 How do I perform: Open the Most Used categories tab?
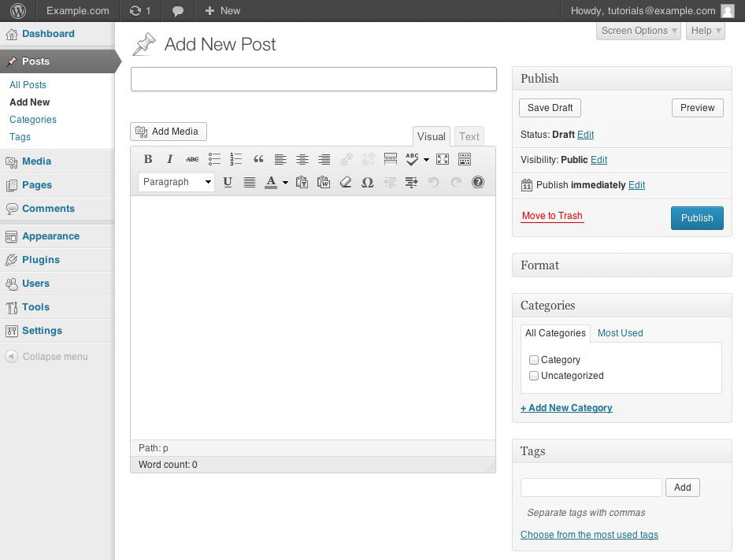pyautogui.click(x=620, y=333)
